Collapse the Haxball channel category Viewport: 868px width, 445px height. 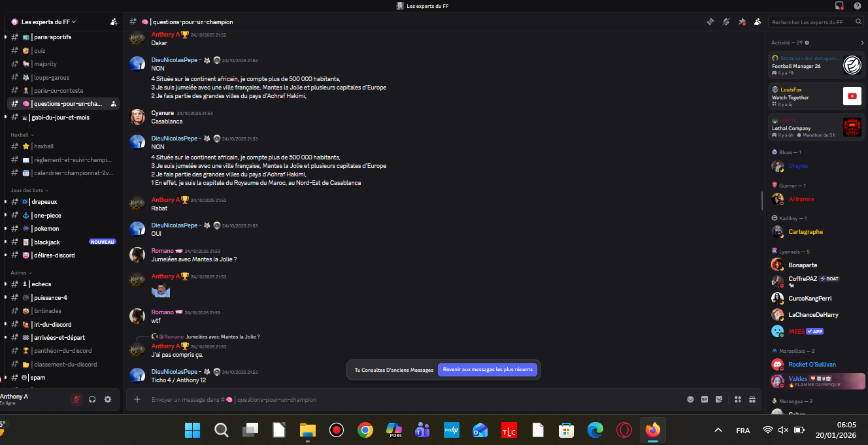click(x=20, y=135)
